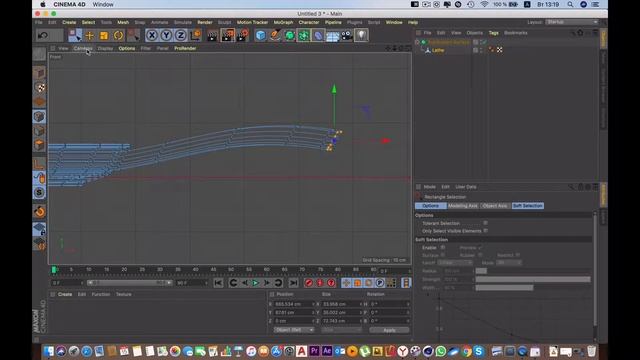Viewport: 640px width, 360px height.
Task: Select the Lathe object
Action: click(x=438, y=50)
